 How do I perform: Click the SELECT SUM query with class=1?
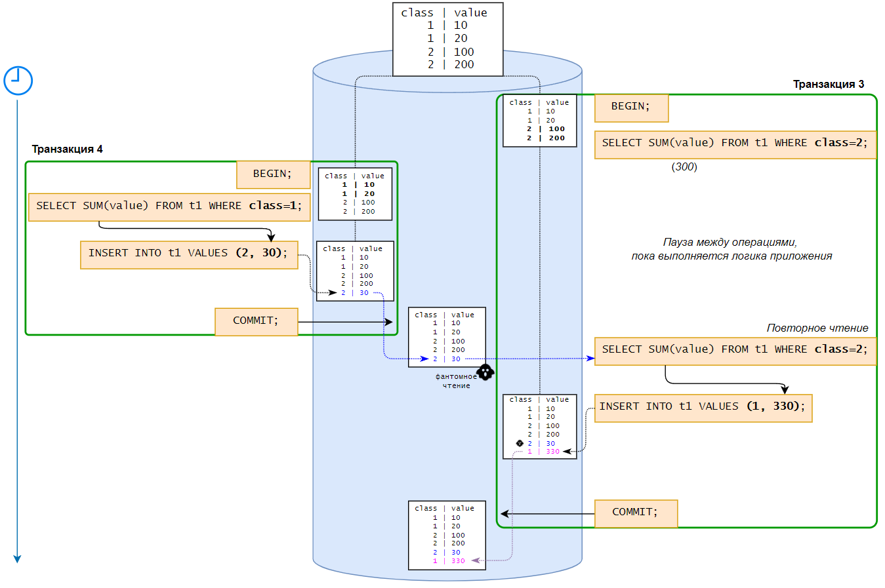tap(169, 206)
